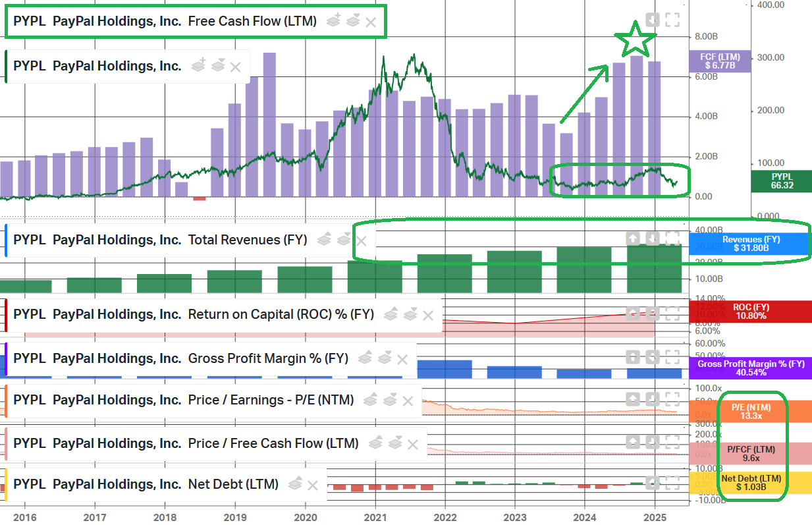
Task: Move the Total Revenues pane up
Action: click(x=632, y=238)
